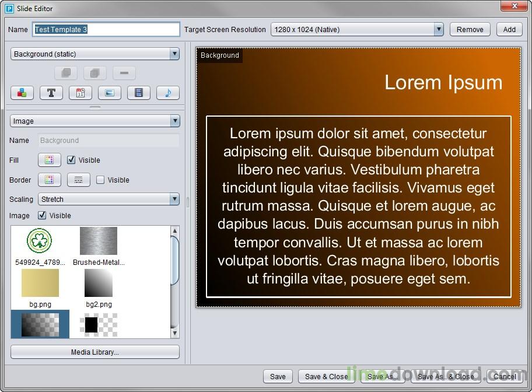This screenshot has width=532, height=392.
Task: Open the Image editor type dropdown
Action: 95,121
